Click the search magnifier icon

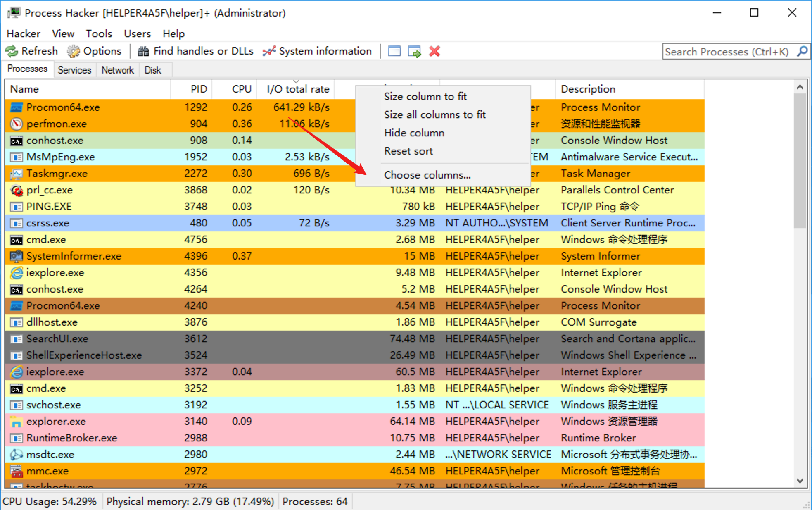point(802,51)
